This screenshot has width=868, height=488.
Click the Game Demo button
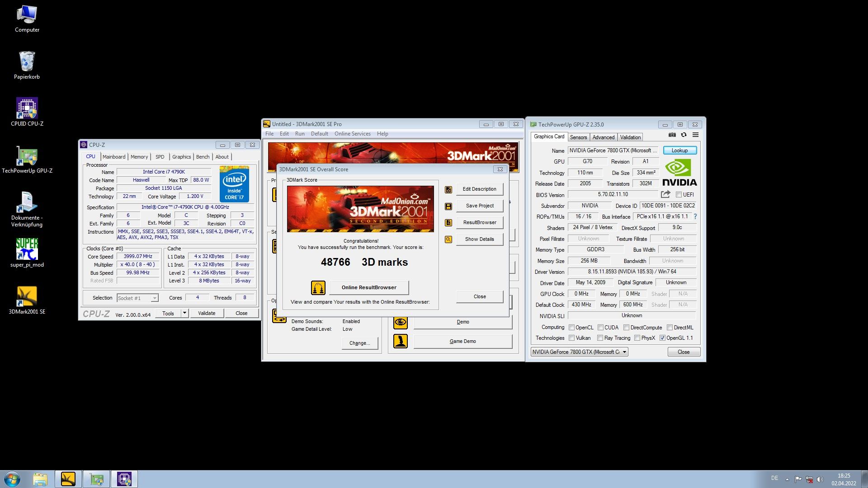pos(463,342)
